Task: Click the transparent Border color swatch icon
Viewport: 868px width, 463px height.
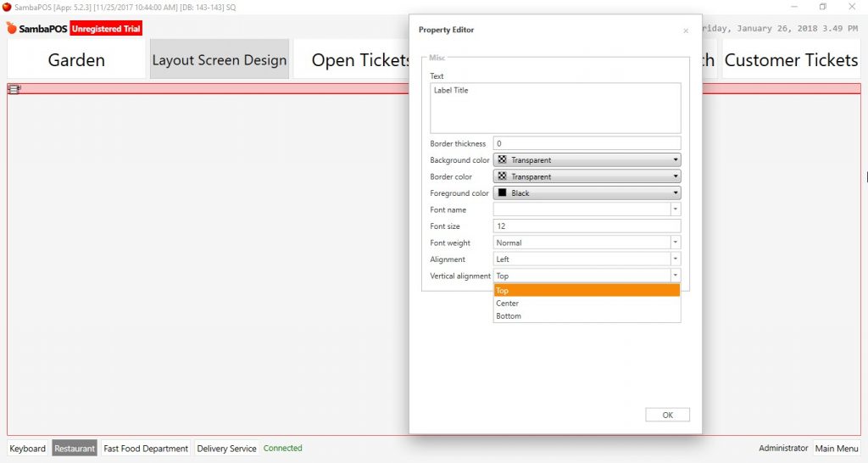Action: (502, 176)
